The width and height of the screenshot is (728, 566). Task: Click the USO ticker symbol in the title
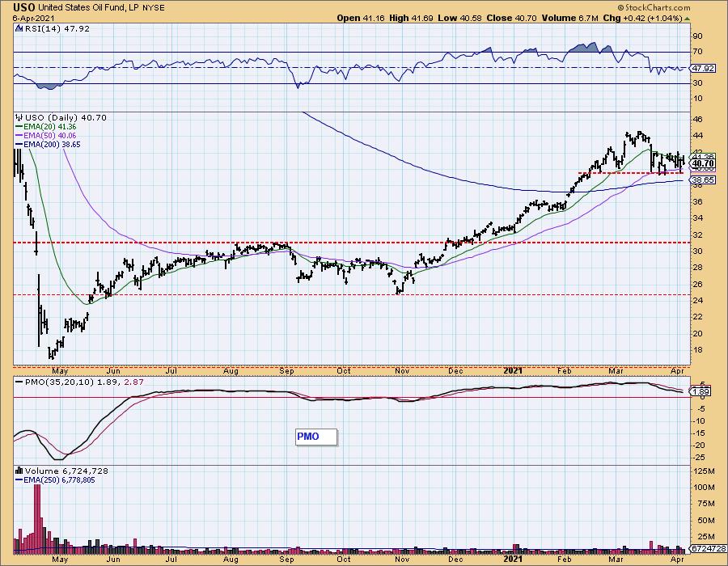click(24, 7)
